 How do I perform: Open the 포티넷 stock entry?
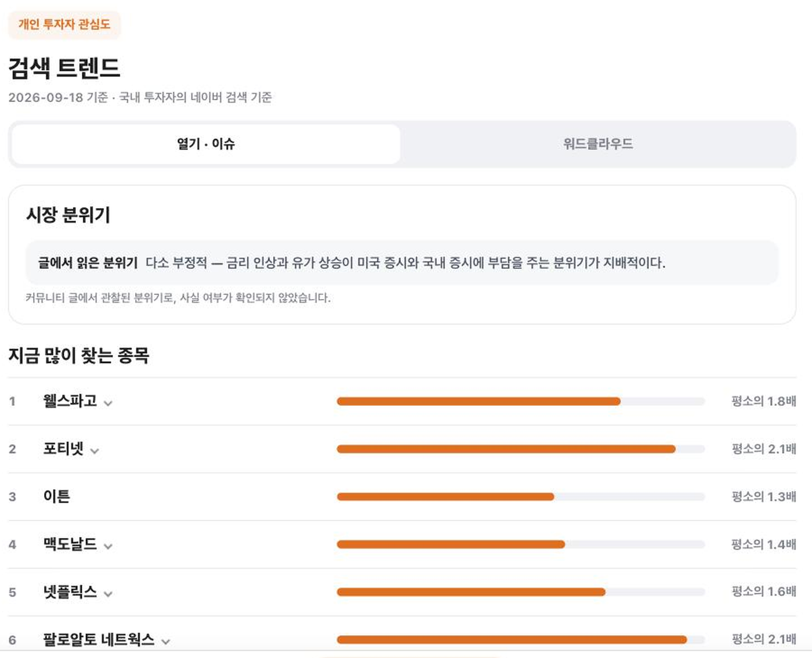[x=64, y=448]
